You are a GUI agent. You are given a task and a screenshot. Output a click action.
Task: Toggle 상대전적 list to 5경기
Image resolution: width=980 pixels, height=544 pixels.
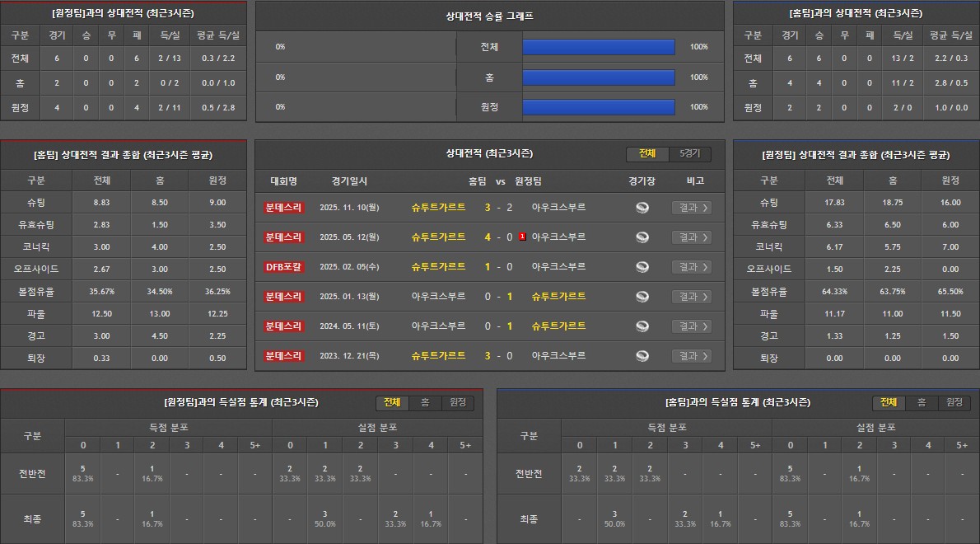tap(689, 154)
